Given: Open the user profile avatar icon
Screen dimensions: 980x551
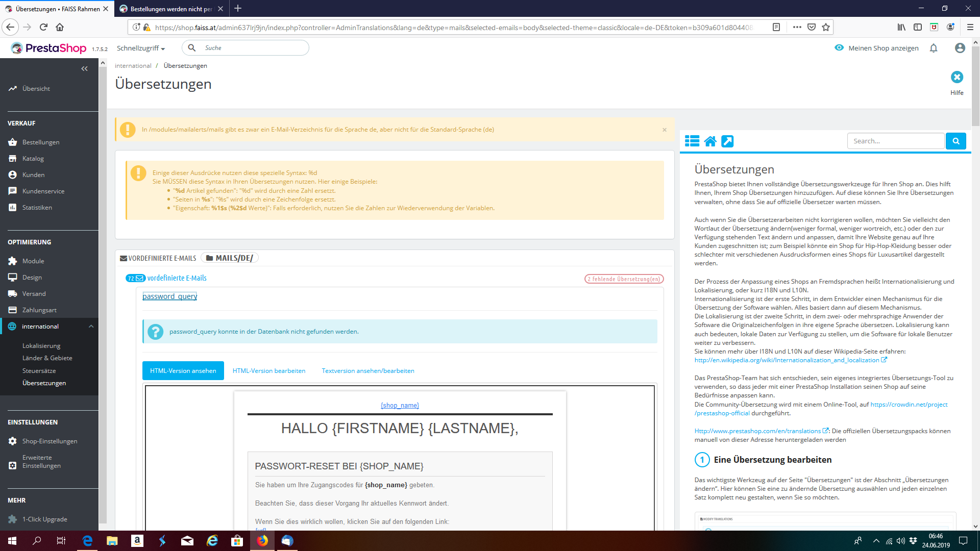Looking at the screenshot, I should click(960, 48).
